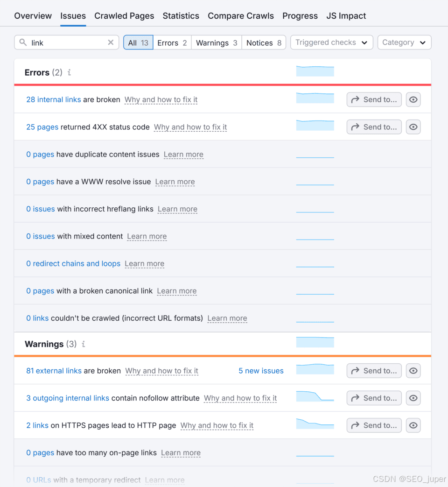448x487 pixels.
Task: View 3 outgoing internal links
Action: (x=68, y=398)
